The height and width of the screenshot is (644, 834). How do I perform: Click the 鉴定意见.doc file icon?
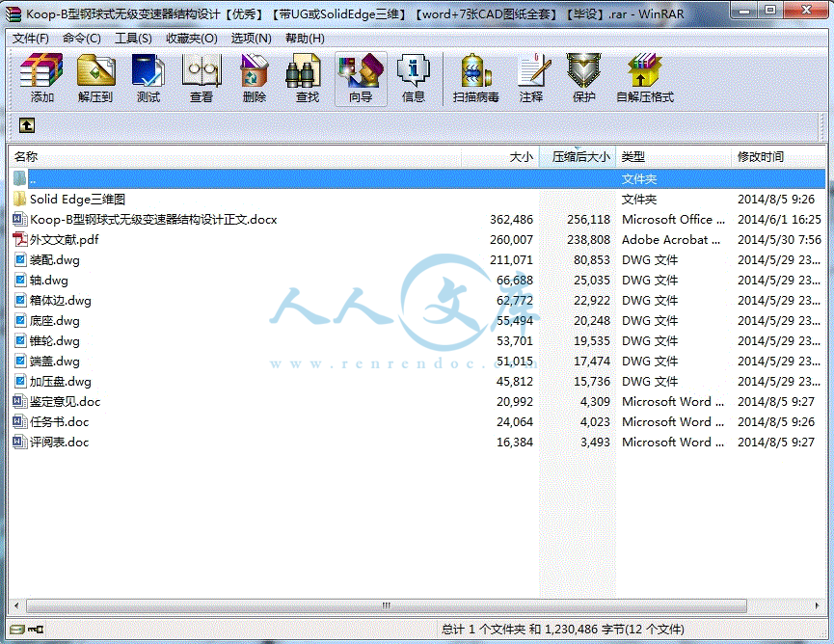click(x=19, y=401)
